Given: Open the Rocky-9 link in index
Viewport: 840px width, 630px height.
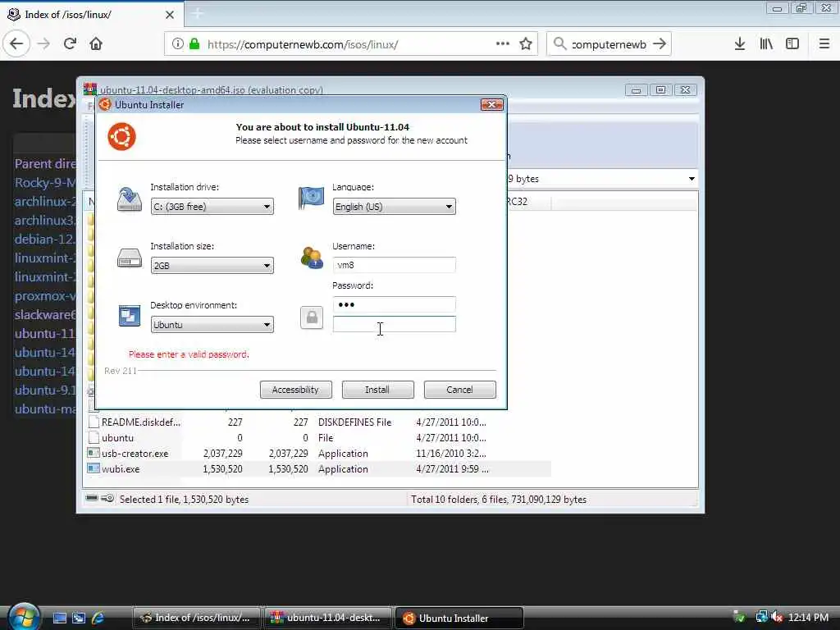Looking at the screenshot, I should coord(45,183).
